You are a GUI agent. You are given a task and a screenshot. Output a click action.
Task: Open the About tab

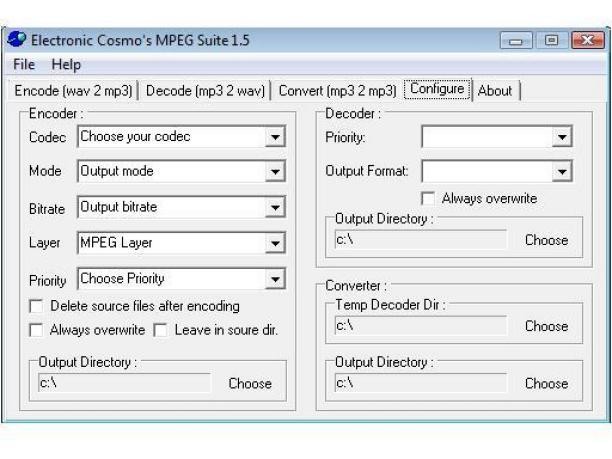495,91
